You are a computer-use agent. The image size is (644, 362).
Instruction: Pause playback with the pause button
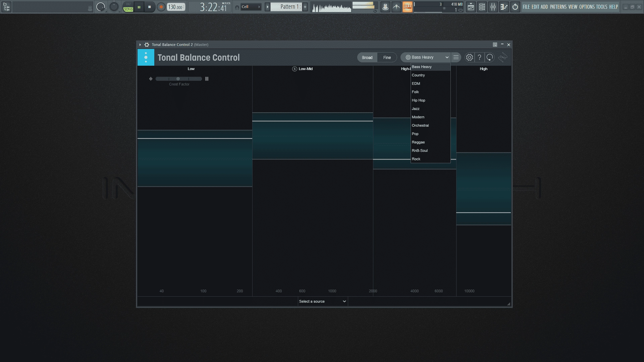pos(139,7)
